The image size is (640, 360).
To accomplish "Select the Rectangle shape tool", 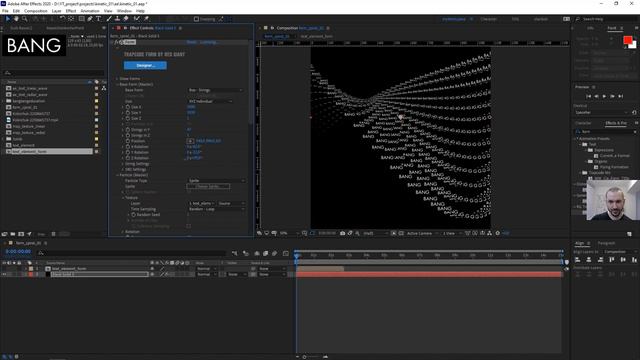I will [x=82, y=19].
